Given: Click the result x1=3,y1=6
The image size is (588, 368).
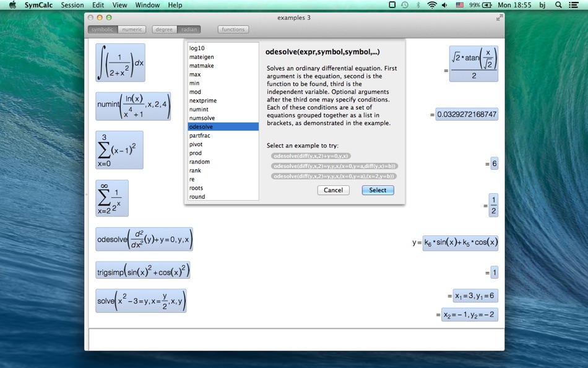Looking at the screenshot, I should click(475, 296).
